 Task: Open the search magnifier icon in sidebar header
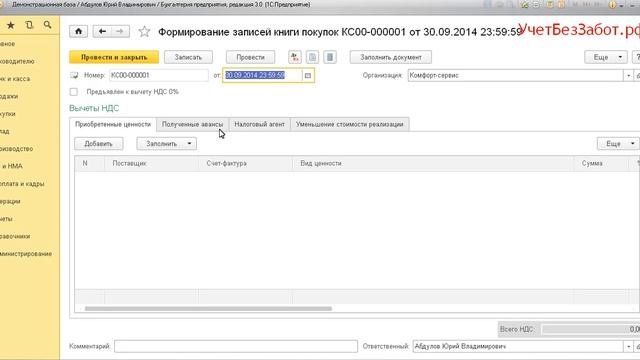pos(47,25)
